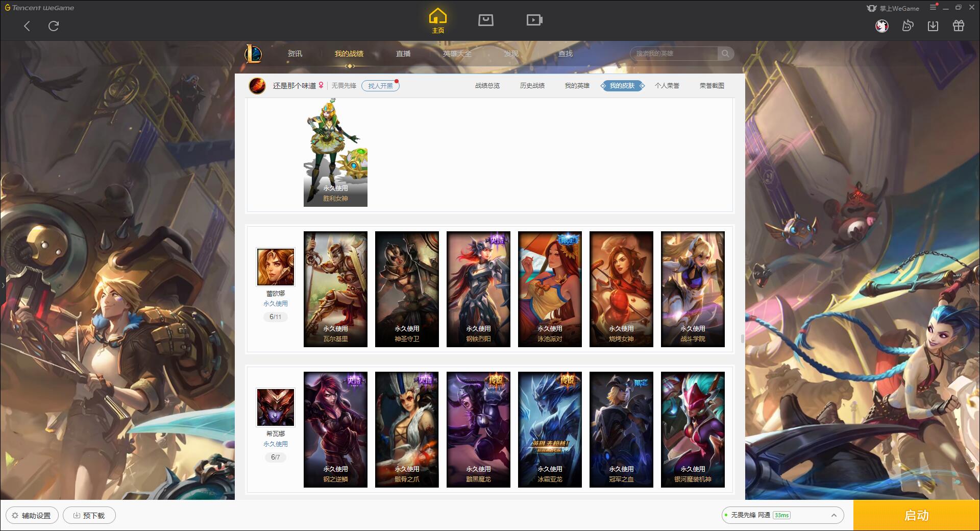
Task: Click the search magnifier button
Action: pos(725,54)
